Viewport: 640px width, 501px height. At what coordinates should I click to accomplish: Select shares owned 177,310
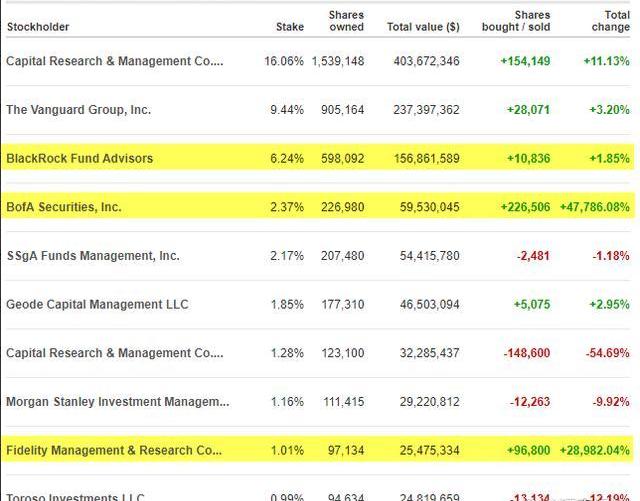[x=343, y=304]
